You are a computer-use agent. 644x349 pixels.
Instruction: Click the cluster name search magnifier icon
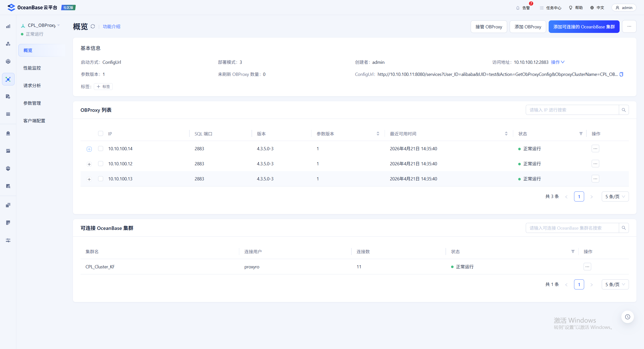[624, 228]
